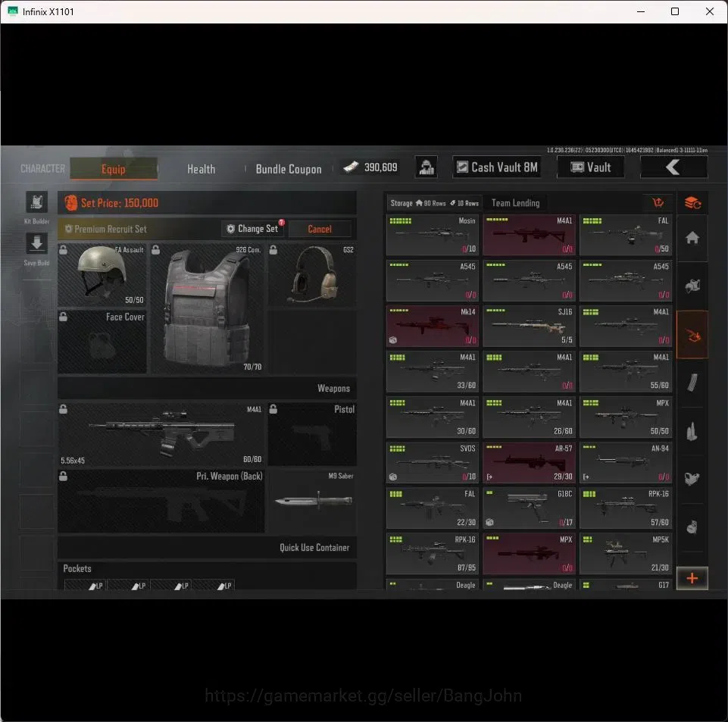Select the RPK-16 87/95 in storage
This screenshot has height=722, width=728.
coord(433,554)
